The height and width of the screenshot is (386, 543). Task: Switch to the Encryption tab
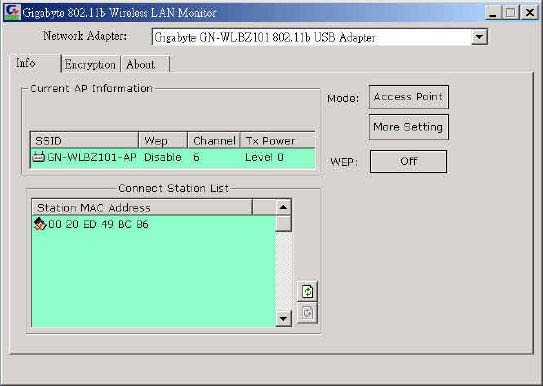[90, 64]
